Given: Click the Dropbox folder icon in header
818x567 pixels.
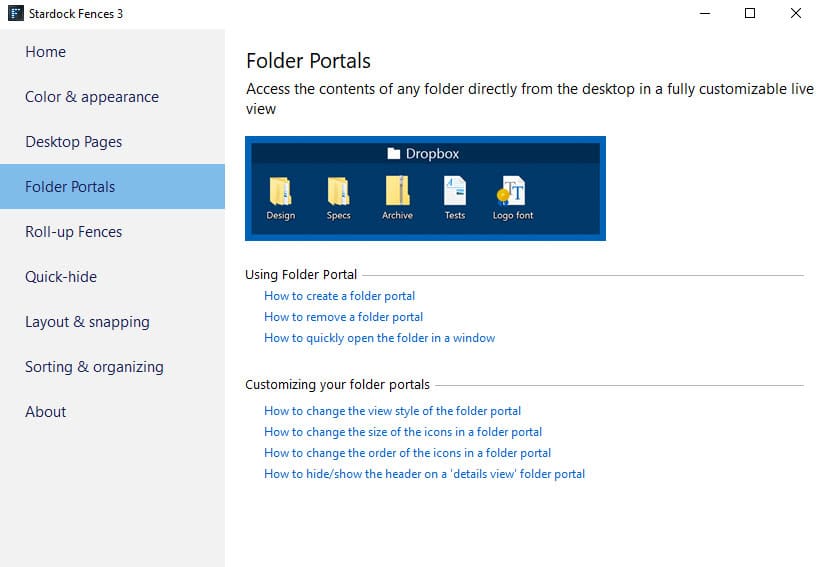Looking at the screenshot, I should 394,153.
